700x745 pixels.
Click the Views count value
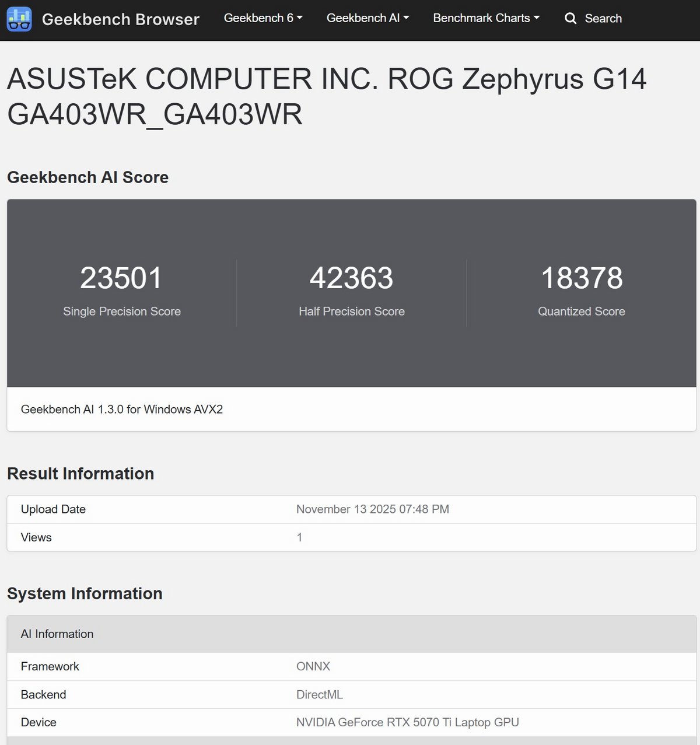pos(299,537)
